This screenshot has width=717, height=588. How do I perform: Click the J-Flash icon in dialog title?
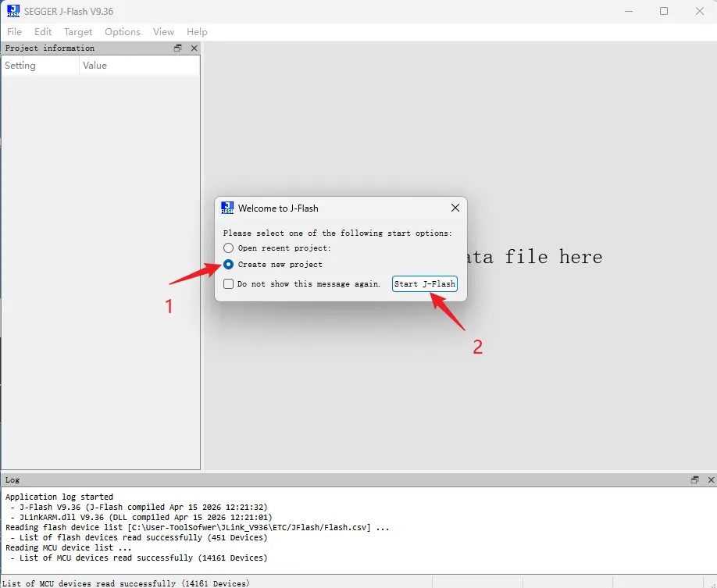click(x=227, y=208)
